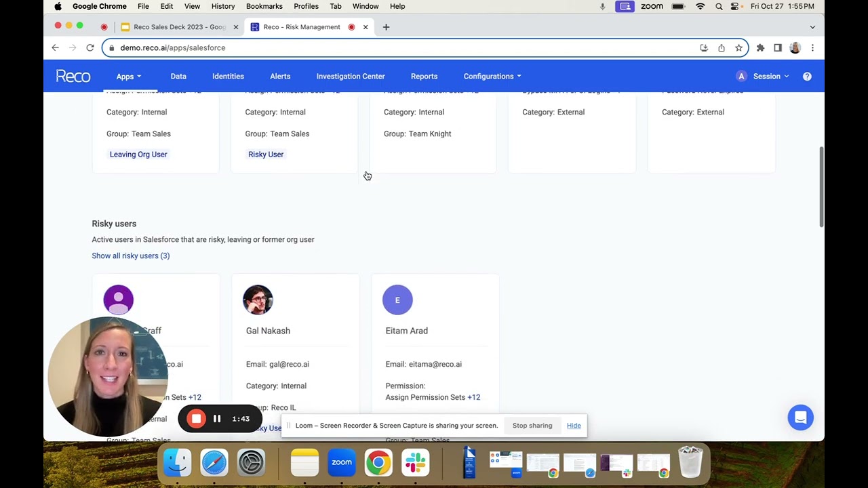Image resolution: width=868 pixels, height=488 pixels.
Task: Open Gal Nakash user name
Action: coord(268,331)
